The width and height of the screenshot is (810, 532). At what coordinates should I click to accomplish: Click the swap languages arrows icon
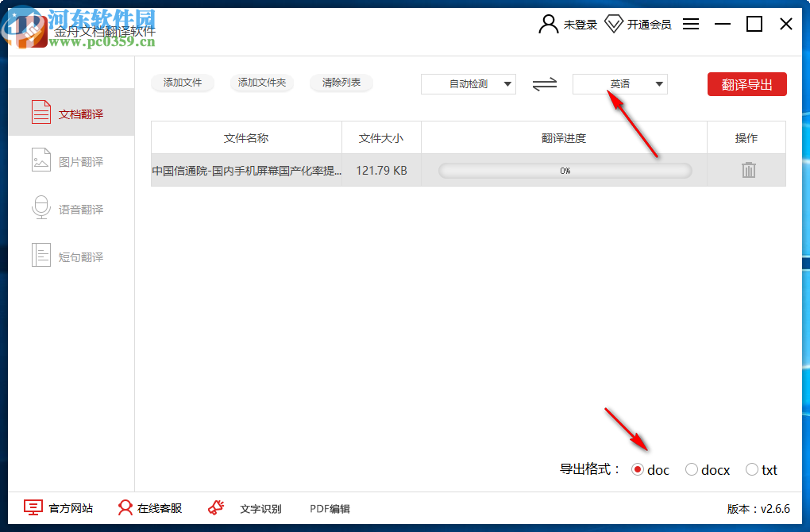(545, 83)
